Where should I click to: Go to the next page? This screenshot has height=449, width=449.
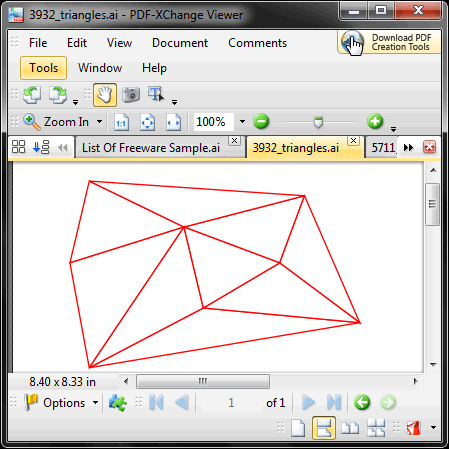(x=308, y=402)
